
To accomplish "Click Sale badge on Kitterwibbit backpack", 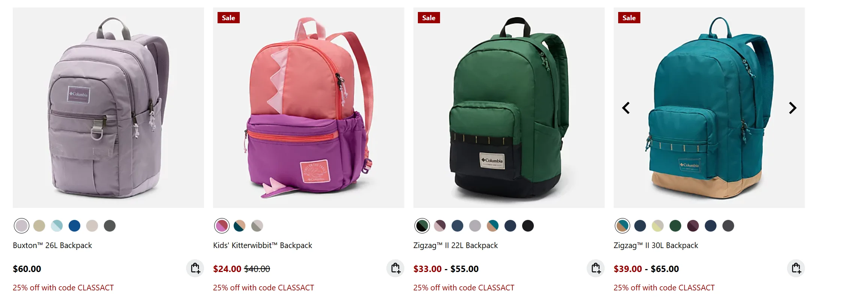I will pos(228,18).
